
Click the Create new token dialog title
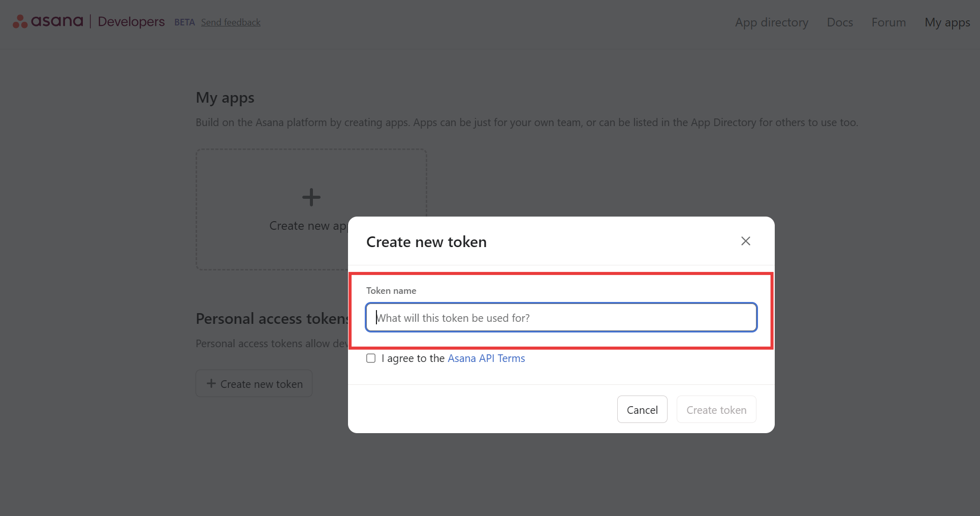click(426, 242)
